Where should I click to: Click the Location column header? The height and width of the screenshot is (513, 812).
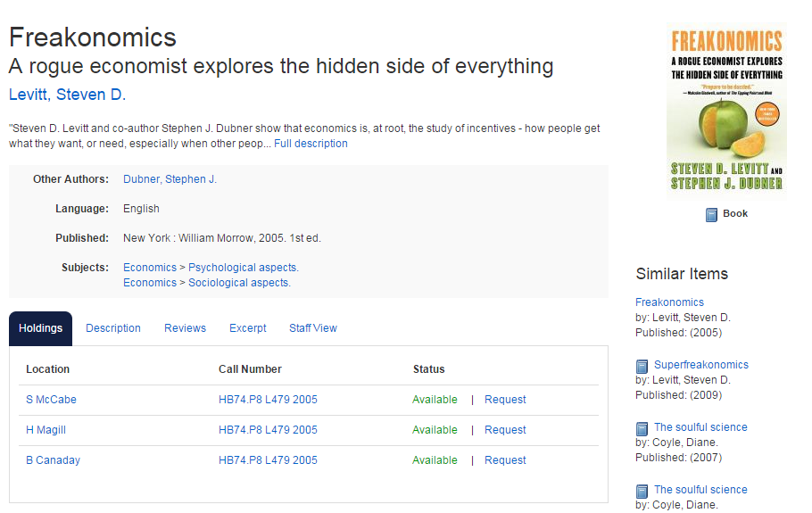coord(47,369)
